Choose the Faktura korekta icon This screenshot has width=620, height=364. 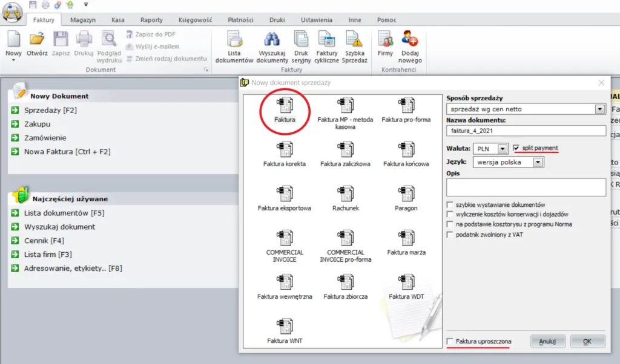click(x=285, y=149)
